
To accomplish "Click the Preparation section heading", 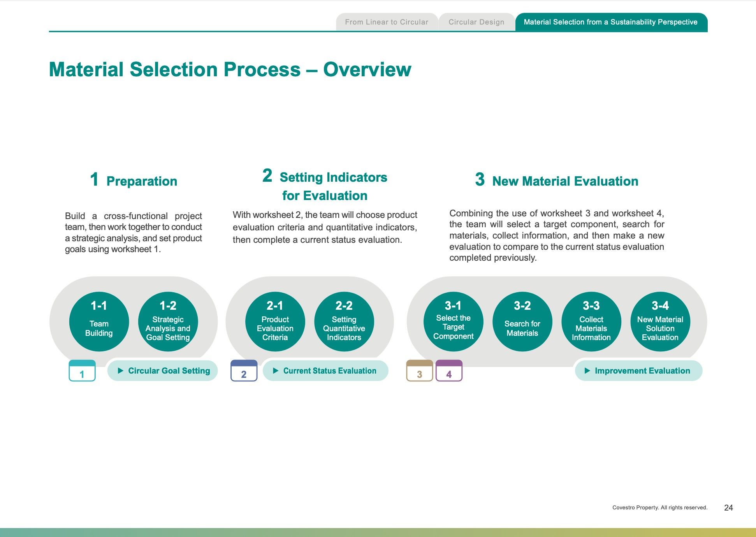I will coord(141,181).
